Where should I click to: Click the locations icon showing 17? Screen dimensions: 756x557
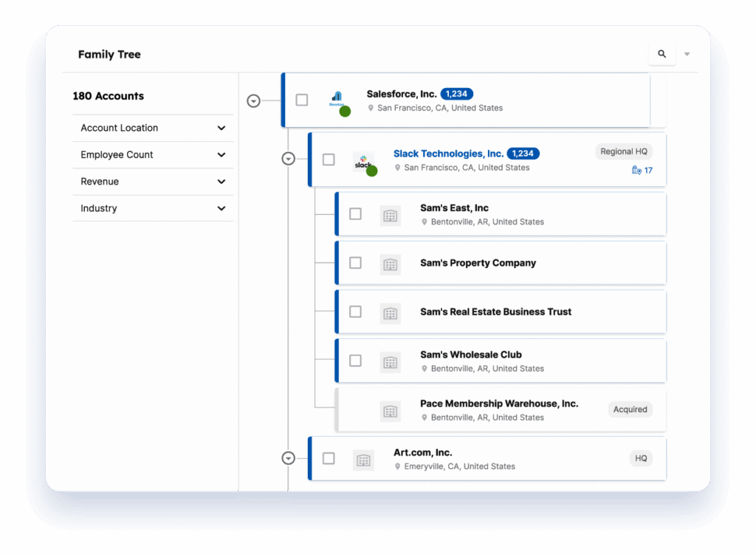coord(642,171)
